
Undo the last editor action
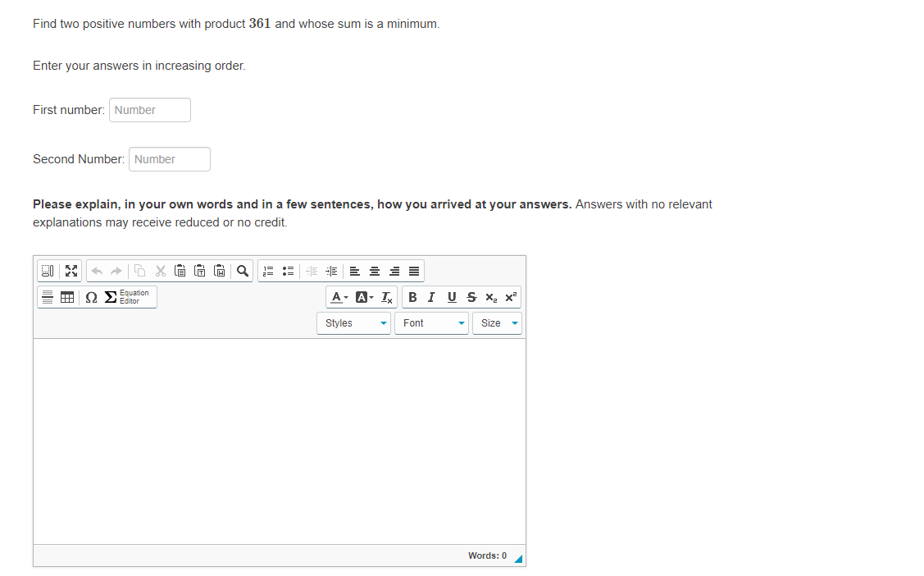96,271
